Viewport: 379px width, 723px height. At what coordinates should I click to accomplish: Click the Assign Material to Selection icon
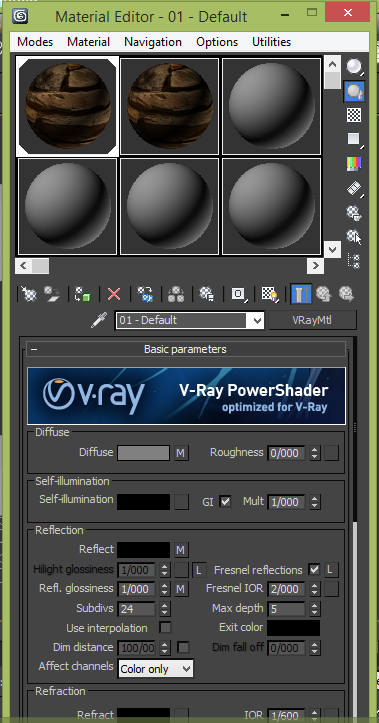[83, 294]
